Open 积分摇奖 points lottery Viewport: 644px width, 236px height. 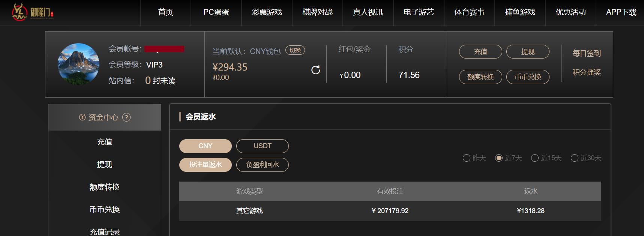tap(586, 73)
